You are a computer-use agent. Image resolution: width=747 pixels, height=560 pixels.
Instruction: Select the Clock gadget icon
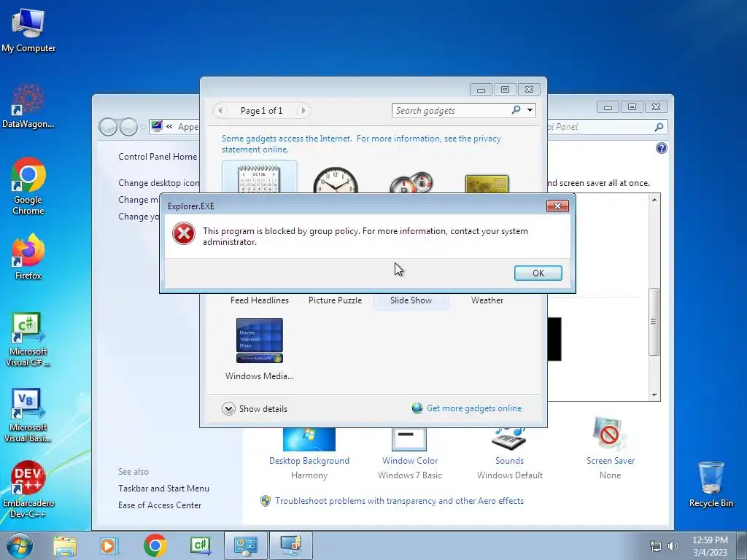pos(335,180)
